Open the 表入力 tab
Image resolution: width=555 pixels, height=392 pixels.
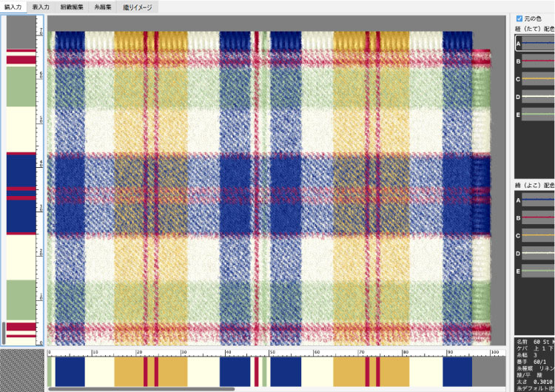click(x=41, y=6)
